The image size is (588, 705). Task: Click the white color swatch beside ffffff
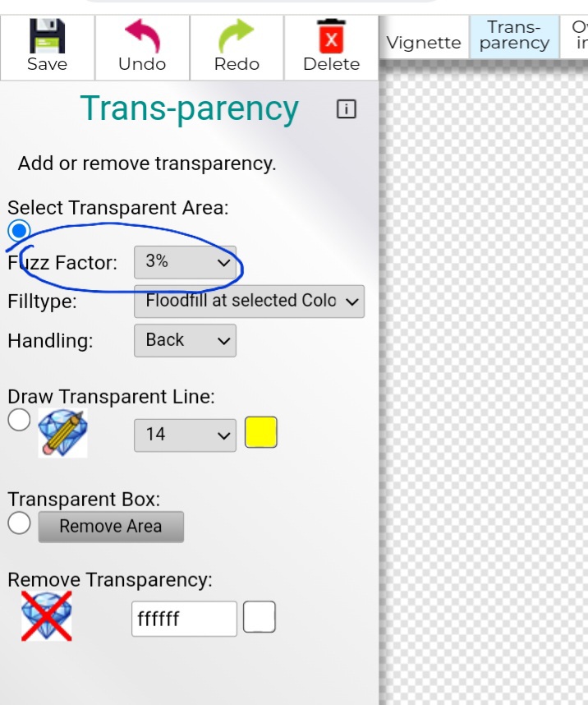(260, 617)
